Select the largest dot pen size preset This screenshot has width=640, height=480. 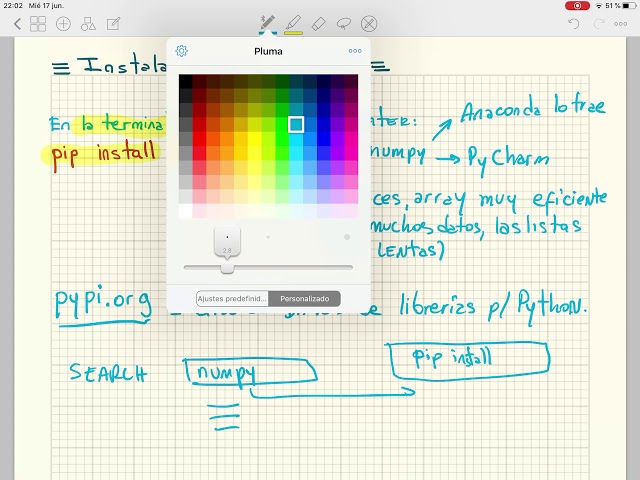click(347, 237)
